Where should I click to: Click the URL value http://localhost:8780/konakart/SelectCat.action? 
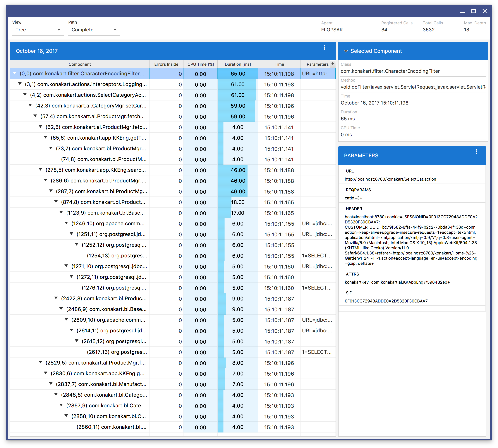tap(390, 179)
